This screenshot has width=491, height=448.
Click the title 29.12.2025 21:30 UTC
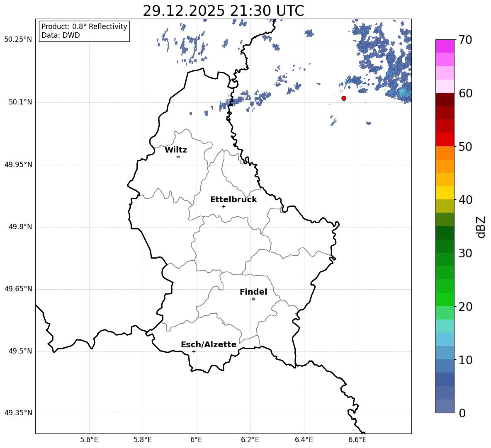[224, 11]
